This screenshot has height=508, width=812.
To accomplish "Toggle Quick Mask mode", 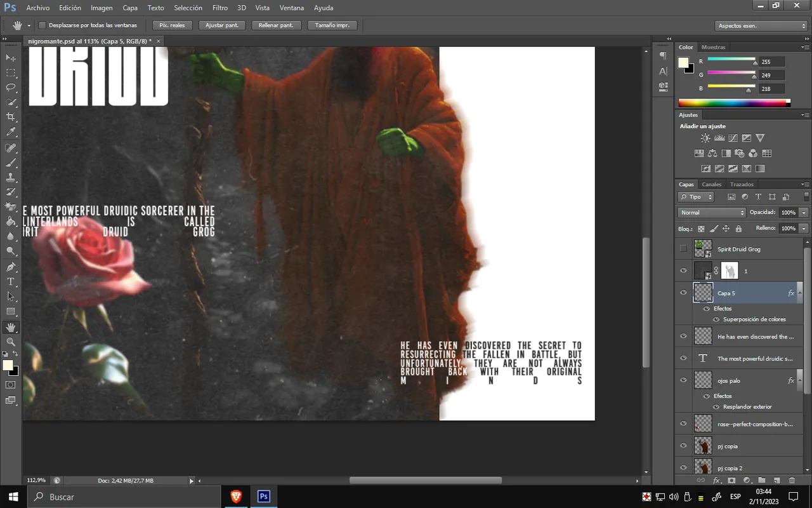I will click(11, 385).
